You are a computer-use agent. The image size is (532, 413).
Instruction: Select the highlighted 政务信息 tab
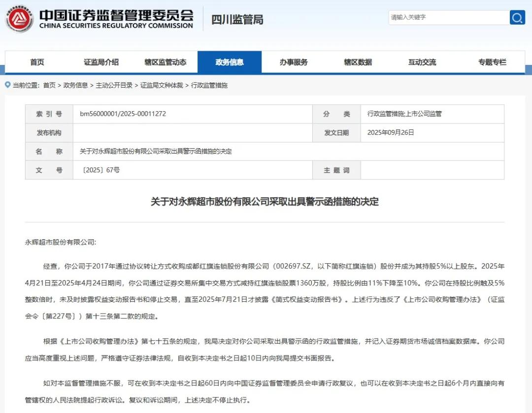coord(230,62)
